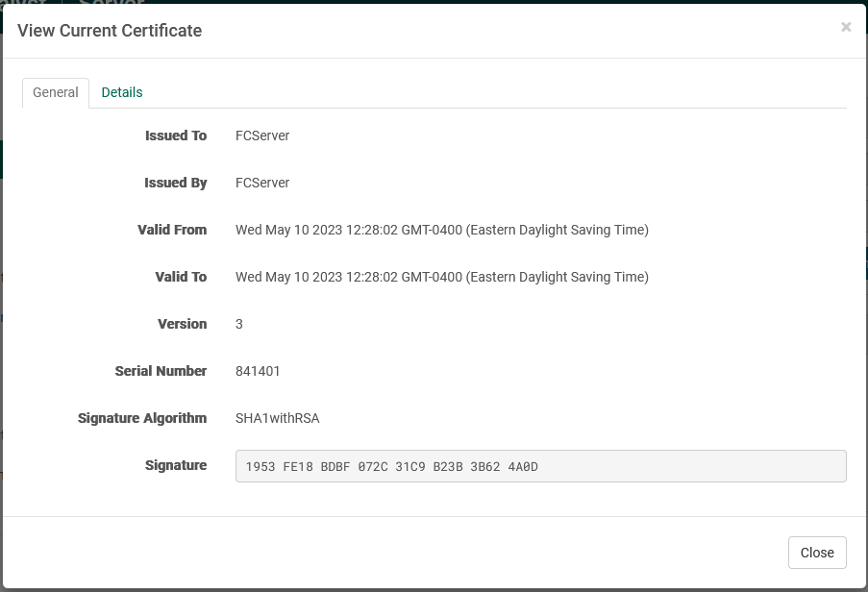Close dialog with the X icon
Screen dimensions: 868x592
[x=845, y=27]
